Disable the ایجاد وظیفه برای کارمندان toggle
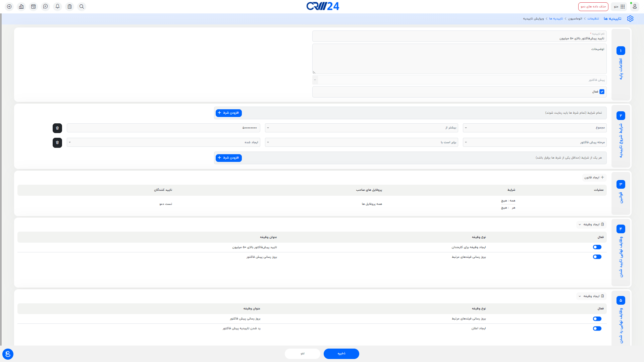The width and height of the screenshot is (644, 362). pos(597,247)
